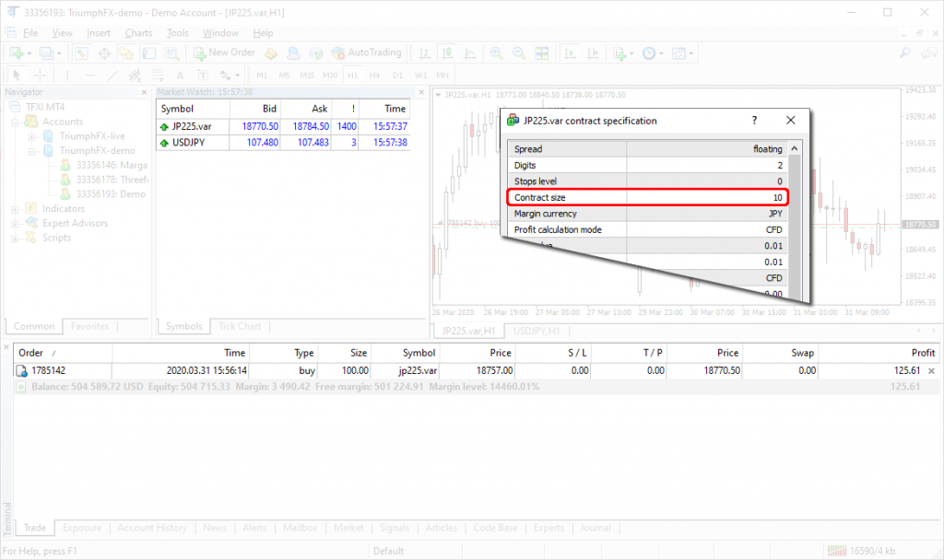The image size is (944, 560).
Task: Open the Tools menu
Action: (x=178, y=33)
